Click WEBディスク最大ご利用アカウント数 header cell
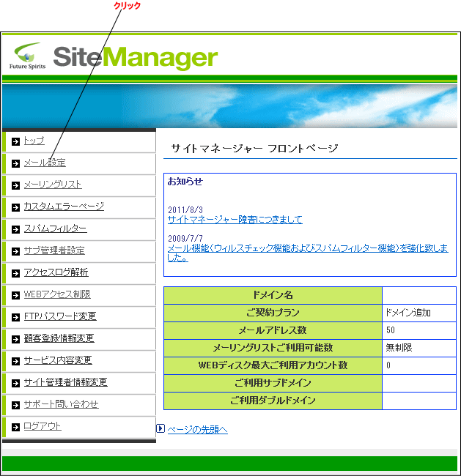 (x=273, y=365)
